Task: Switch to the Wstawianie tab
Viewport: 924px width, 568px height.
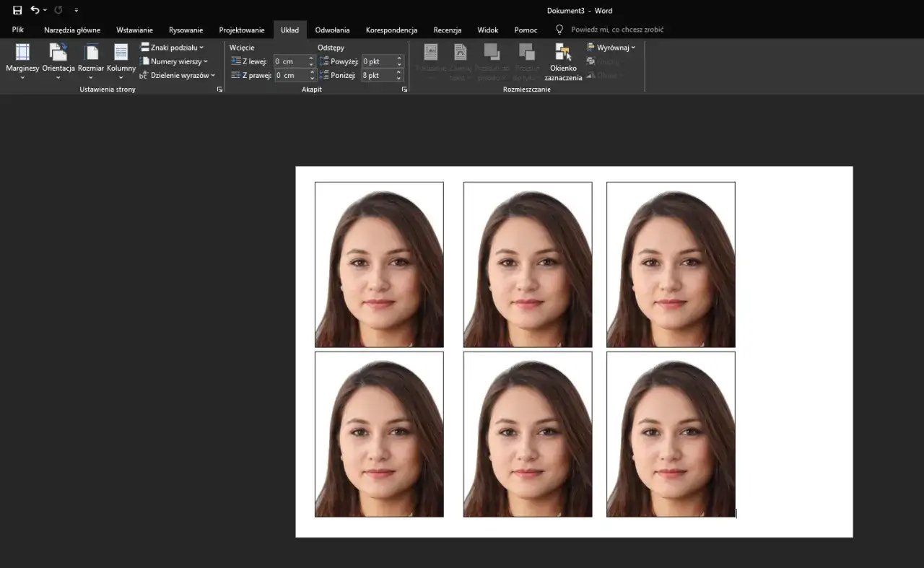Action: click(134, 30)
